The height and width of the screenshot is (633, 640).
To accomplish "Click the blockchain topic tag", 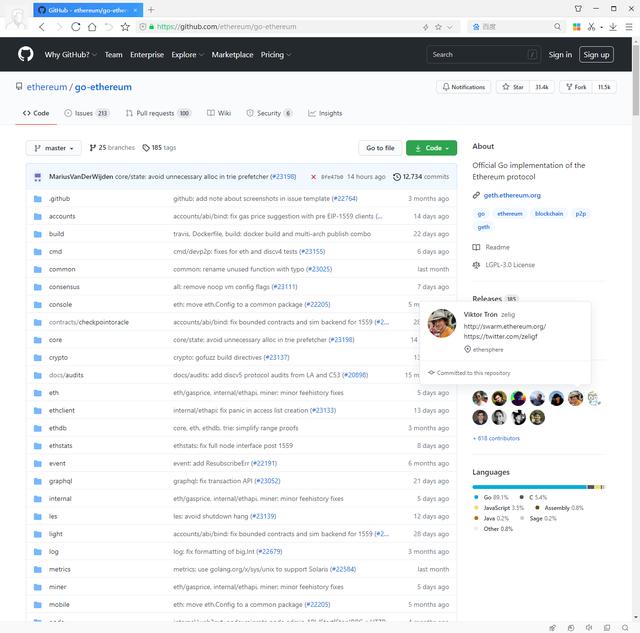I will (x=549, y=213).
